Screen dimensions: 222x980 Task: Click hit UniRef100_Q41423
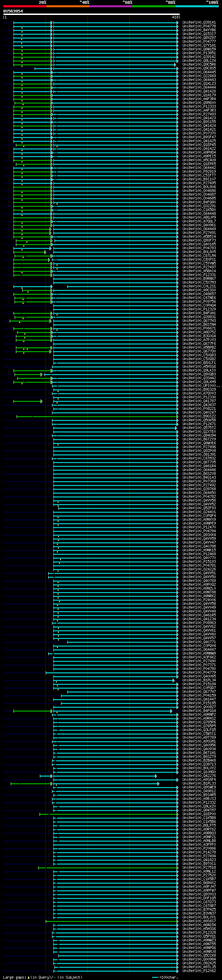[x=199, y=118]
